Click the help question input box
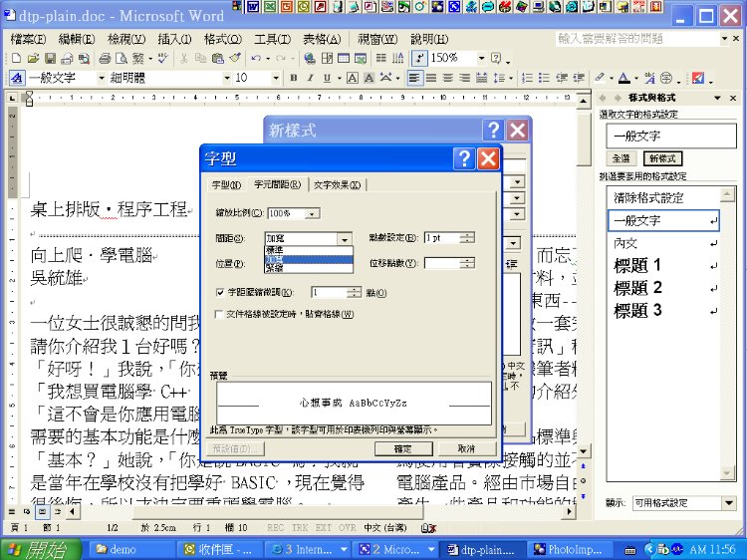The width and height of the screenshot is (747, 560). point(637,38)
